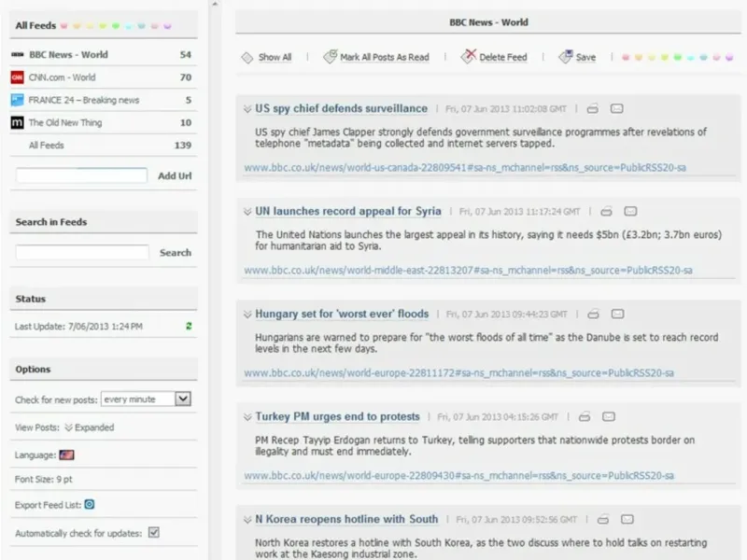Print the 'UN launches record appeal for Syria' post
This screenshot has height=560, width=747.
click(606, 212)
